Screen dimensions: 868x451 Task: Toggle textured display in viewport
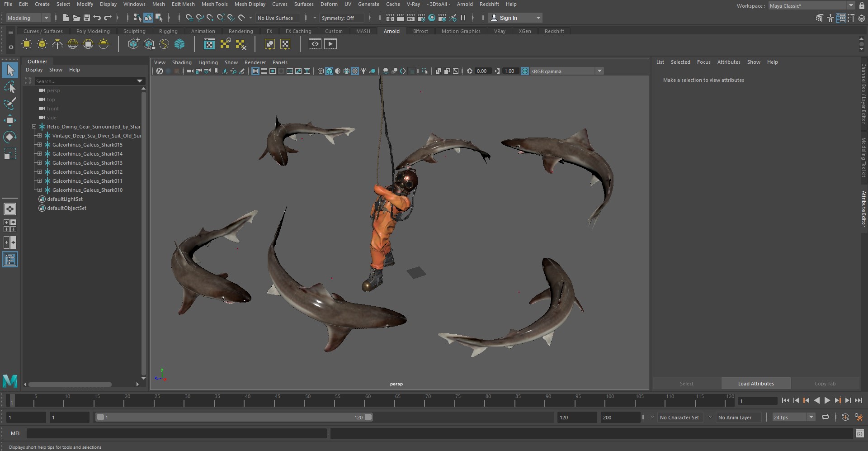(355, 71)
